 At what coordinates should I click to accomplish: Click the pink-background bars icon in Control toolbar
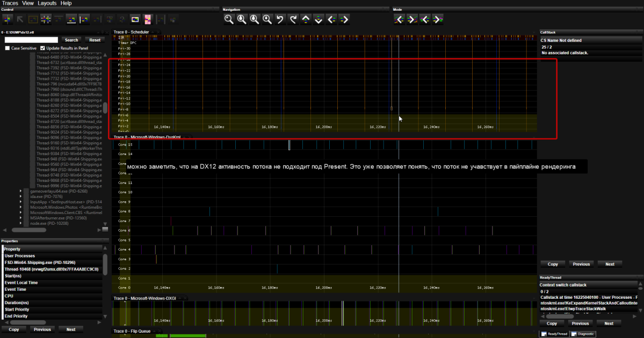click(x=148, y=19)
